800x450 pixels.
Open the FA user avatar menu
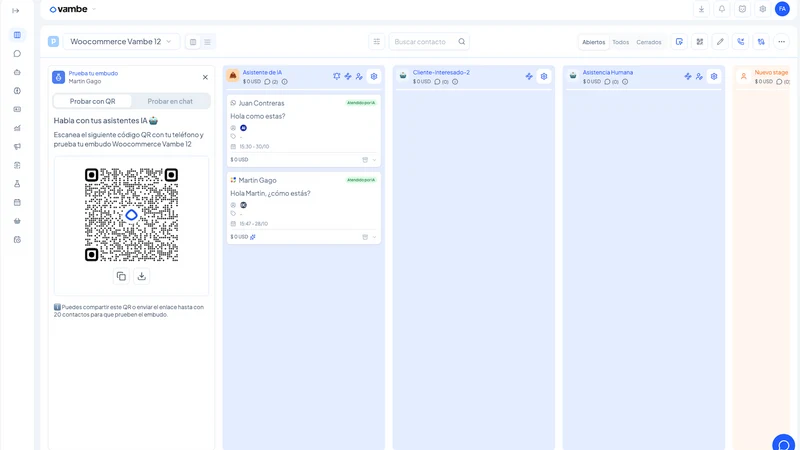[782, 9]
